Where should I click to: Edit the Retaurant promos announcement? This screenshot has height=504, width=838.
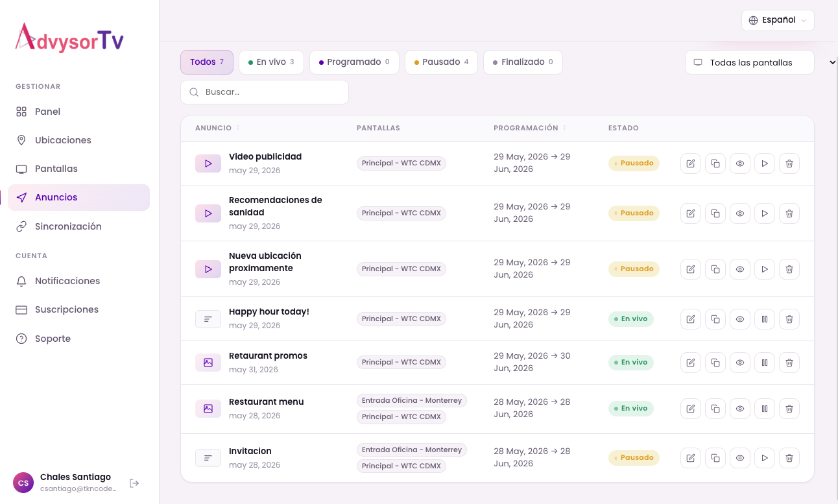691,363
